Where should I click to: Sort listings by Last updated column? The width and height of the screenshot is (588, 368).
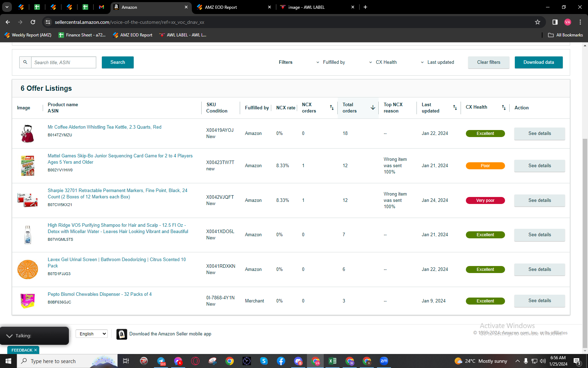tap(455, 108)
